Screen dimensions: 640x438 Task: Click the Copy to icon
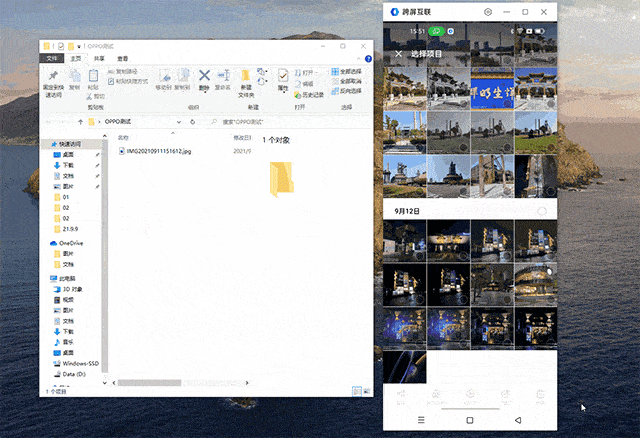(x=182, y=76)
